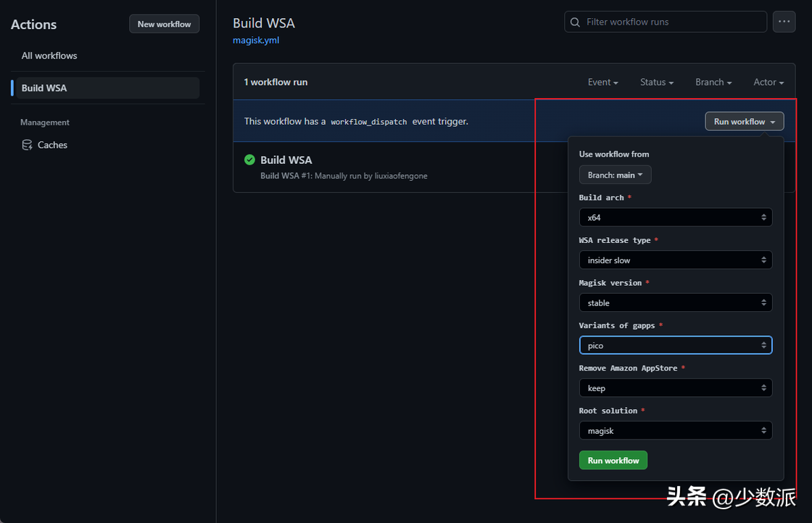The width and height of the screenshot is (812, 523).
Task: Open the Status filter menu
Action: [x=656, y=82]
